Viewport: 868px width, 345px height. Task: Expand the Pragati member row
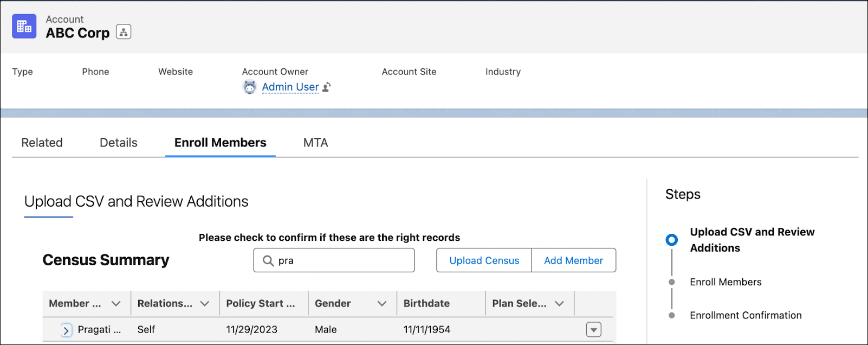coord(66,330)
